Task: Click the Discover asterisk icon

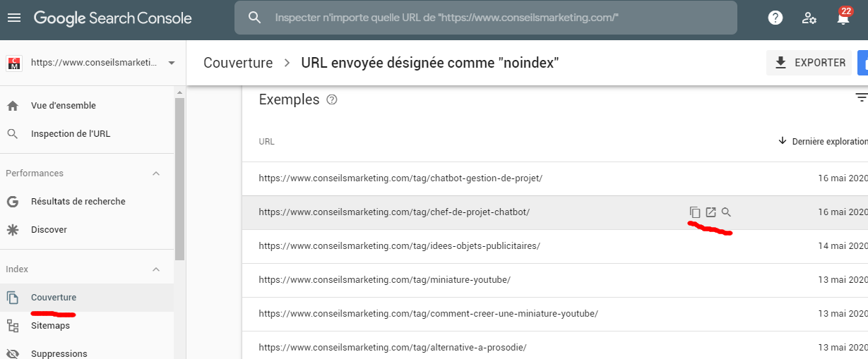Action: [x=13, y=230]
